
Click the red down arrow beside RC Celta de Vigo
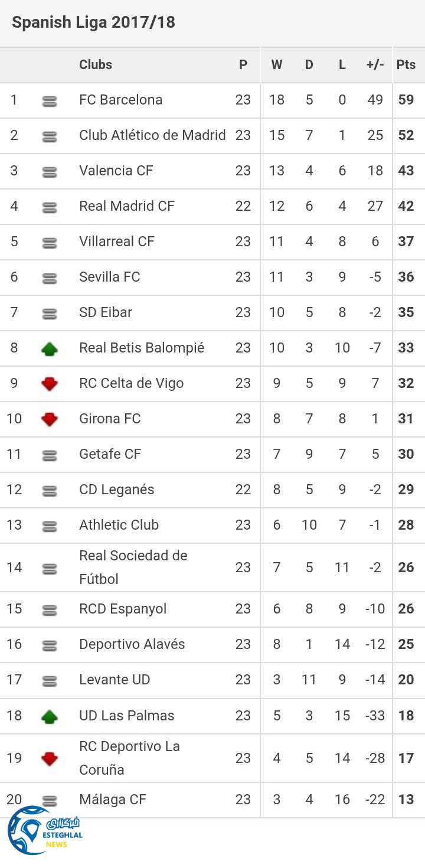tap(50, 384)
